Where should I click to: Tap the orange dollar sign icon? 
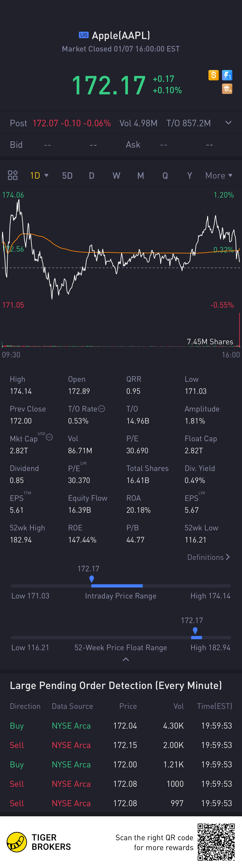point(213,75)
